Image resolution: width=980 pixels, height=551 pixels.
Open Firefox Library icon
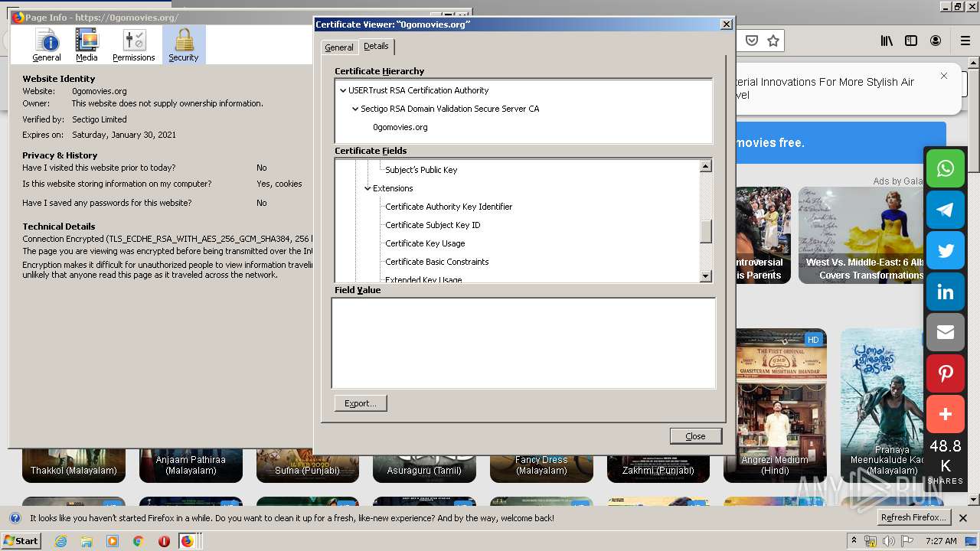(887, 41)
